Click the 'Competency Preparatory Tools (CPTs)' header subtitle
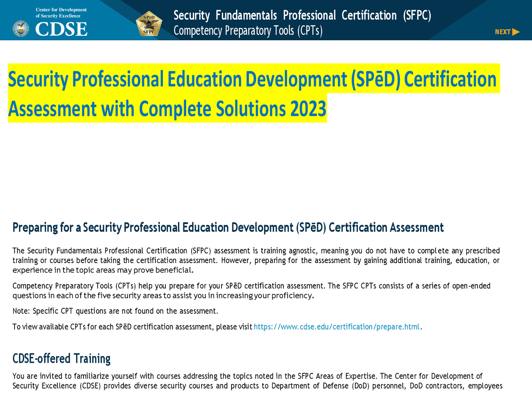Screen dimensions: 532x411 248,31
